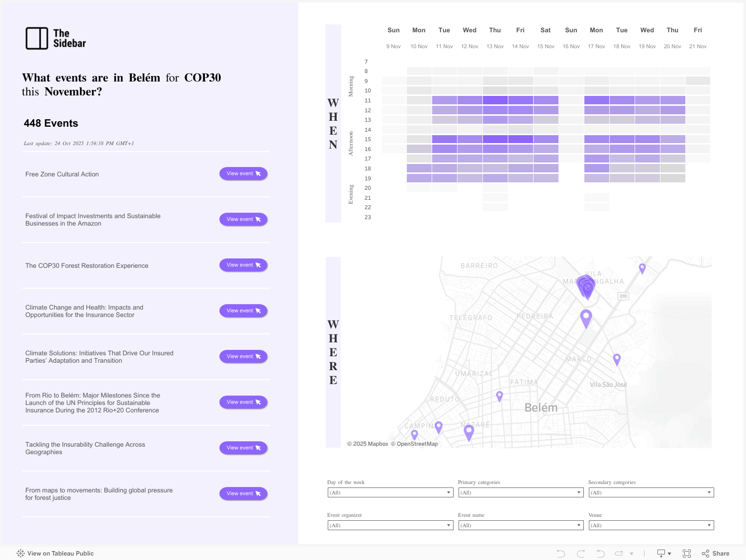Click Share in the bottom toolbar
The height and width of the screenshot is (560, 746).
[x=715, y=554]
